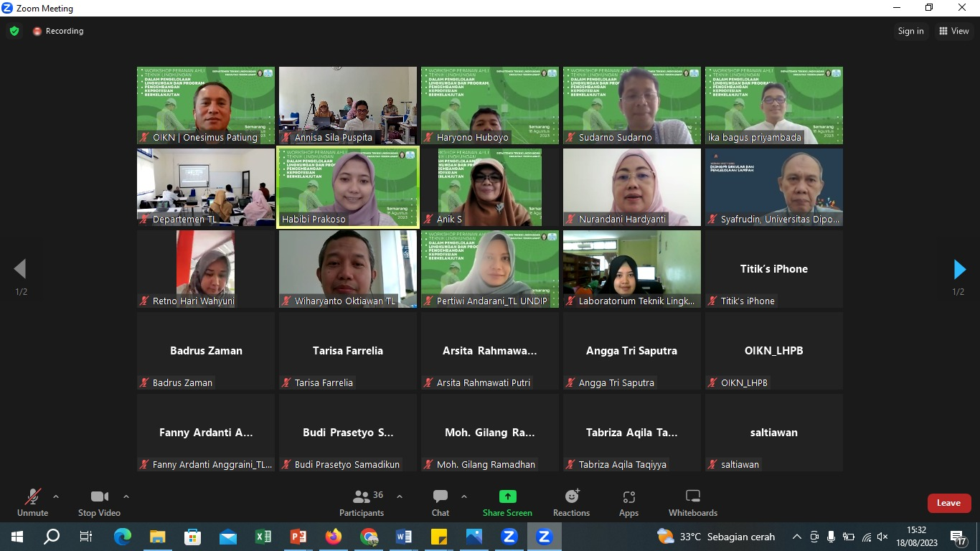Expand the arrow next to Participants
The image size is (980, 551).
(400, 496)
